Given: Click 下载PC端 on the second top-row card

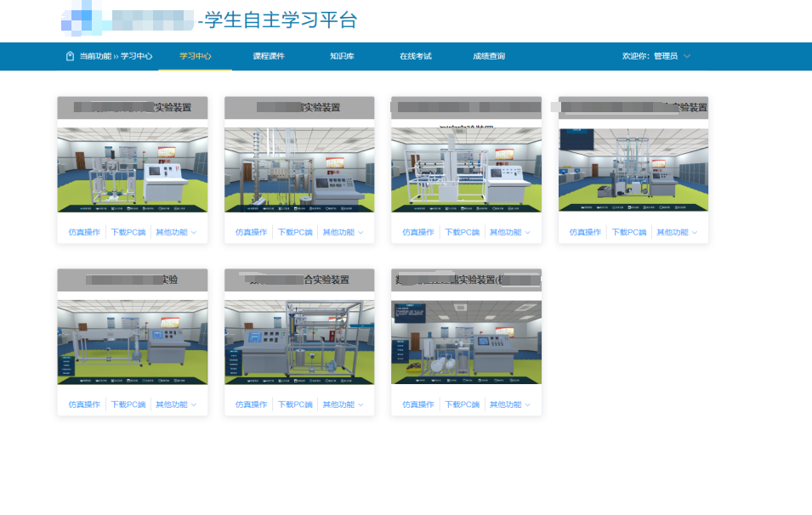Looking at the screenshot, I should 296,232.
